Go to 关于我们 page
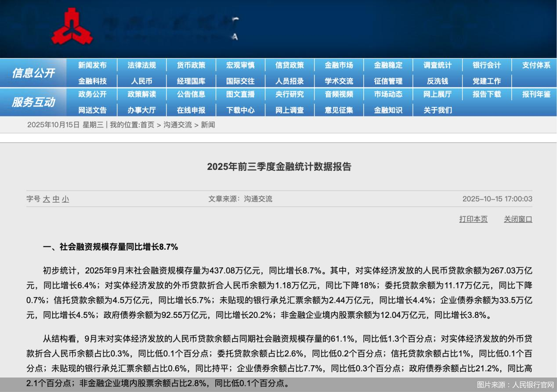 tap(437, 110)
